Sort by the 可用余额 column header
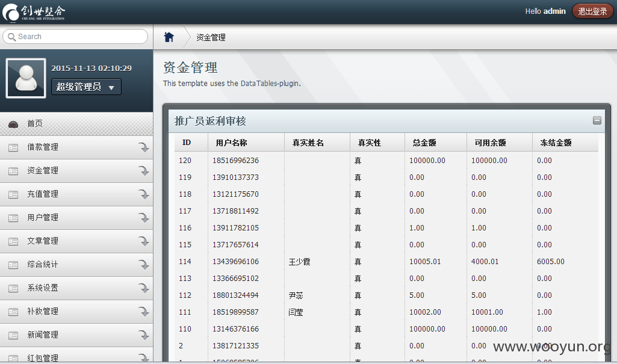 (x=500, y=143)
